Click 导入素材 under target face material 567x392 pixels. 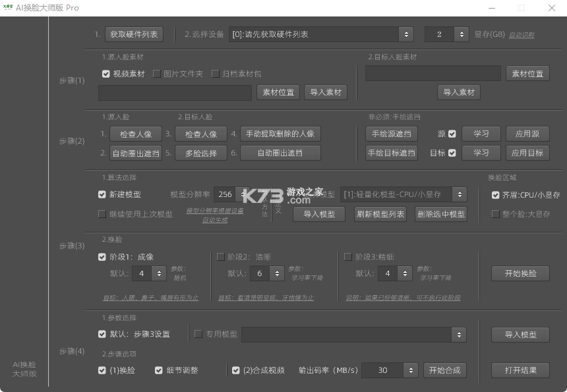459,92
